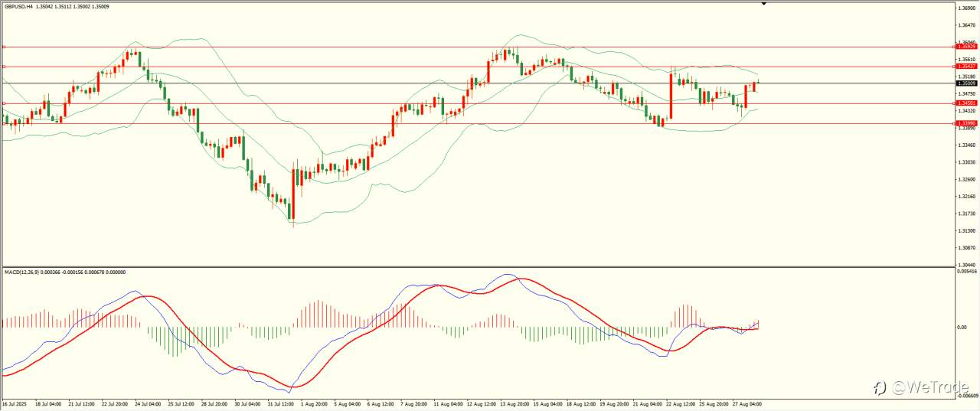Click the 22 Aug 12:00 time label
Viewport: 980px width, 411px height.
(x=680, y=403)
